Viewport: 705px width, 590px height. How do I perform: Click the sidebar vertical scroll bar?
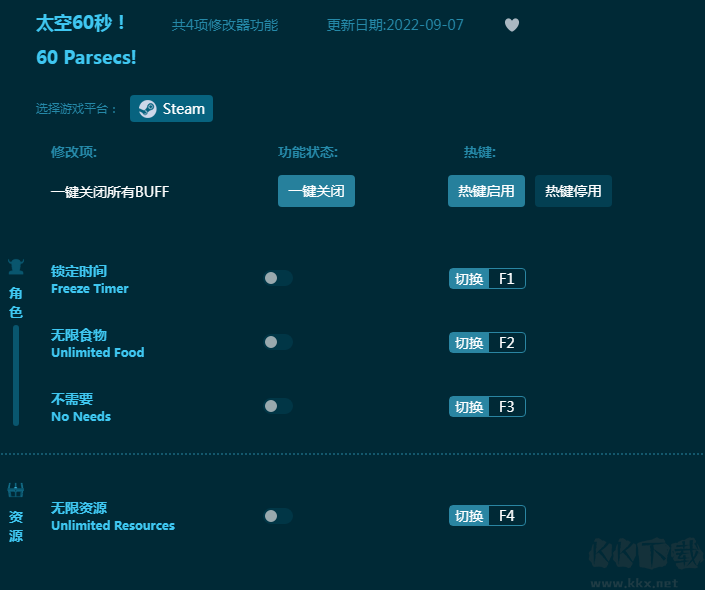pyautogui.click(x=16, y=375)
